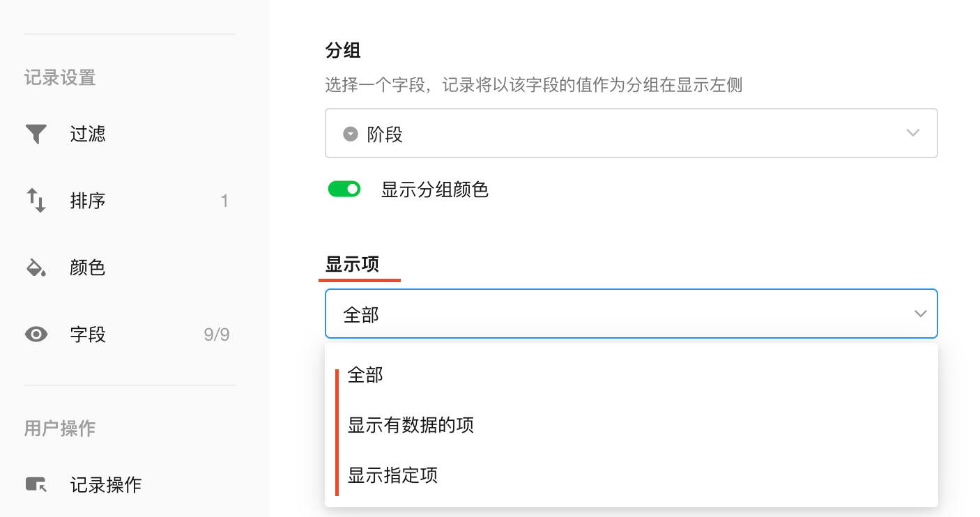Expand the 阶段 dropdown chevron
Screen dimensions: 980x517
click(913, 133)
